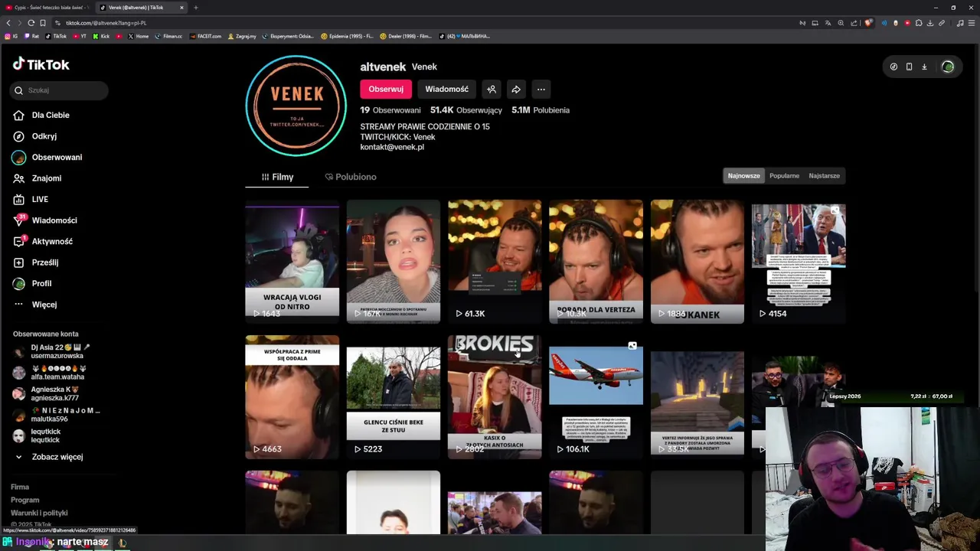The height and width of the screenshot is (551, 980).
Task: Open Dj Asia 22 followed account
Action: pos(54,351)
